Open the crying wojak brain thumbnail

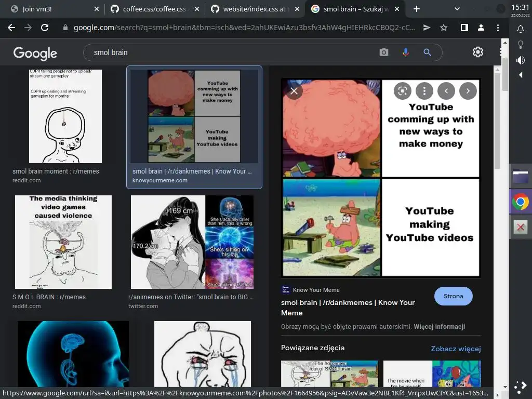click(x=203, y=354)
